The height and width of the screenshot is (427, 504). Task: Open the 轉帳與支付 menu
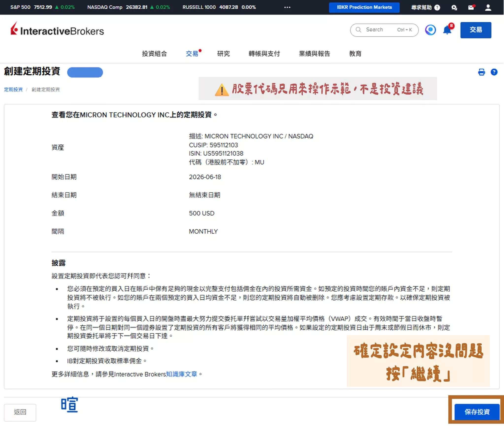264,53
